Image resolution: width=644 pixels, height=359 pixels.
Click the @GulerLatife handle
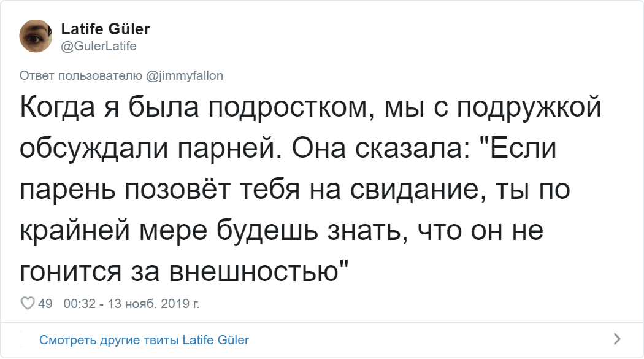coord(99,45)
